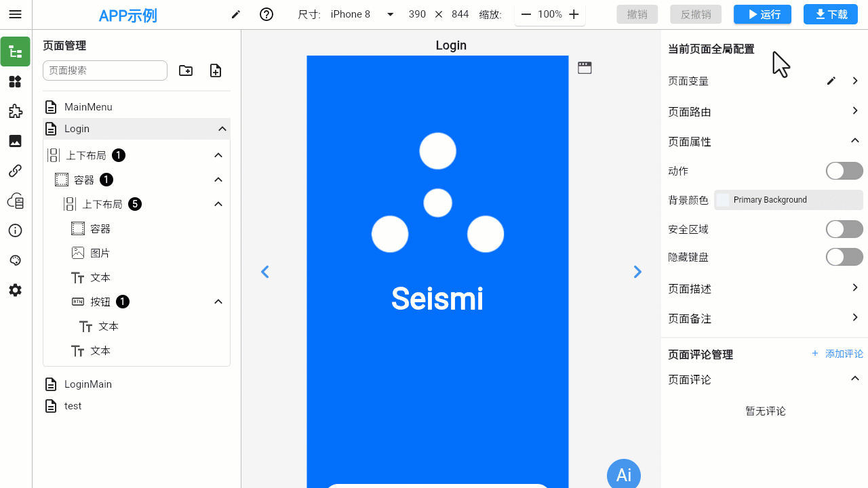Open the iPhone 8 device size dropdown
The image size is (868, 488).
point(362,14)
